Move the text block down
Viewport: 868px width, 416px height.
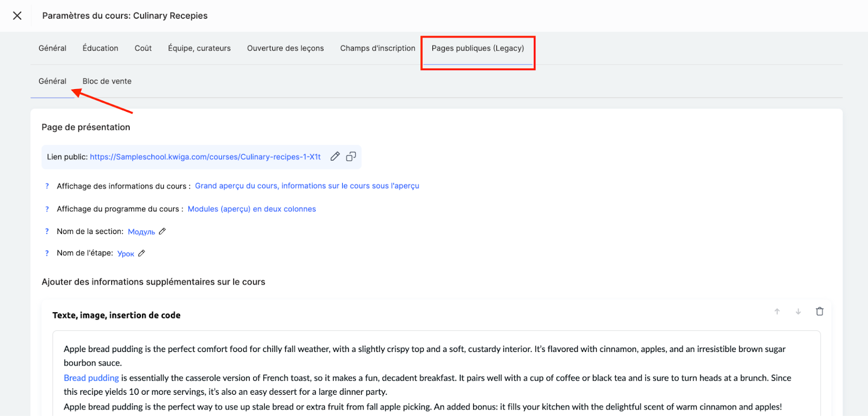point(798,312)
